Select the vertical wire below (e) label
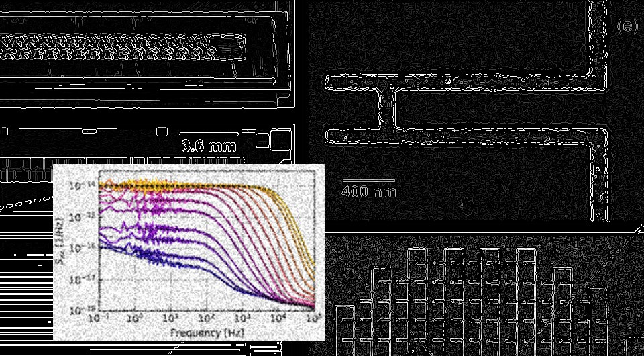This screenshot has height=356, width=644. [595, 40]
